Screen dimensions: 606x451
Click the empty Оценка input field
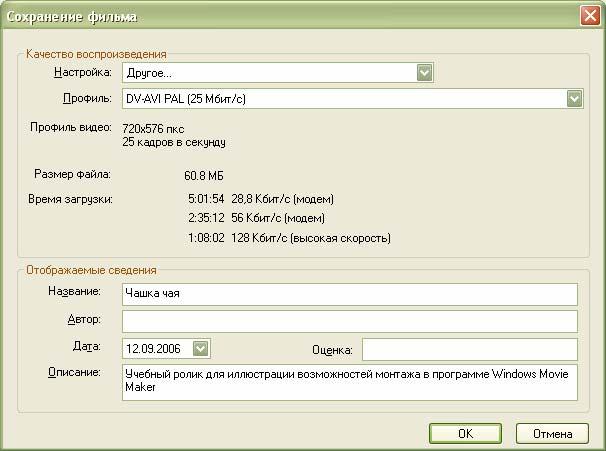[x=470, y=349]
